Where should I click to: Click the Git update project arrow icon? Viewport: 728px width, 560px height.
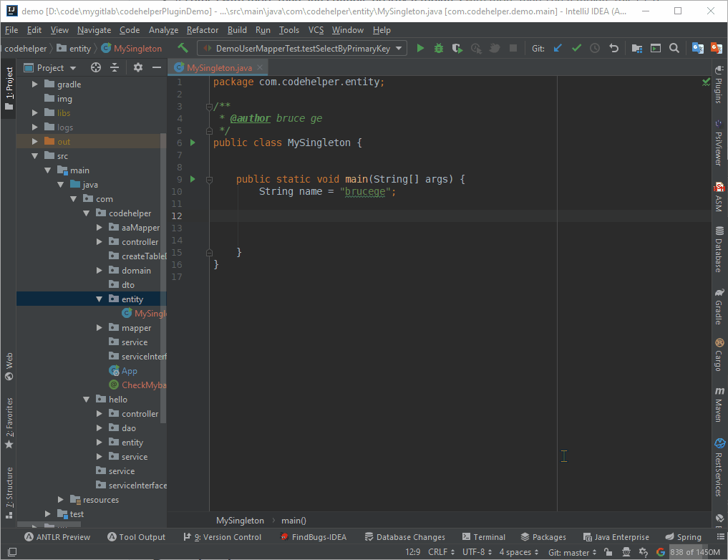(558, 48)
